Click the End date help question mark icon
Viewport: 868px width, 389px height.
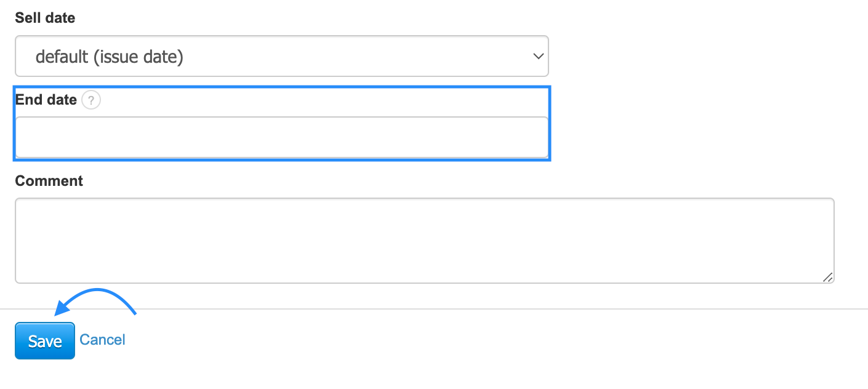coord(91,100)
